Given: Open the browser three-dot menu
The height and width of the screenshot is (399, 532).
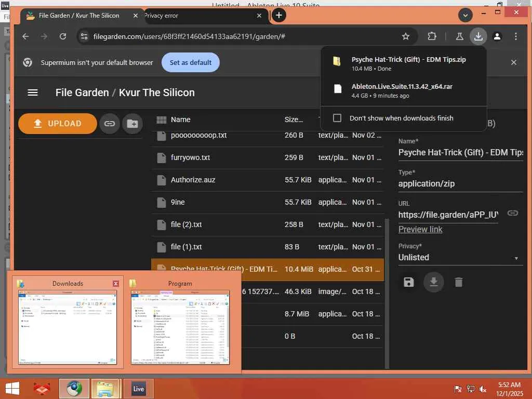Looking at the screenshot, I should [516, 36].
